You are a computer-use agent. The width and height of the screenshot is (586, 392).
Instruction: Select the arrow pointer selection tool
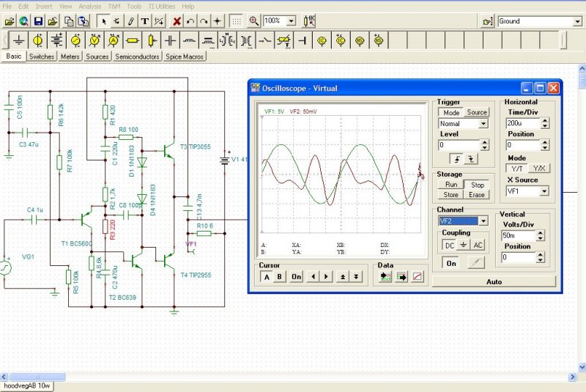coord(103,21)
